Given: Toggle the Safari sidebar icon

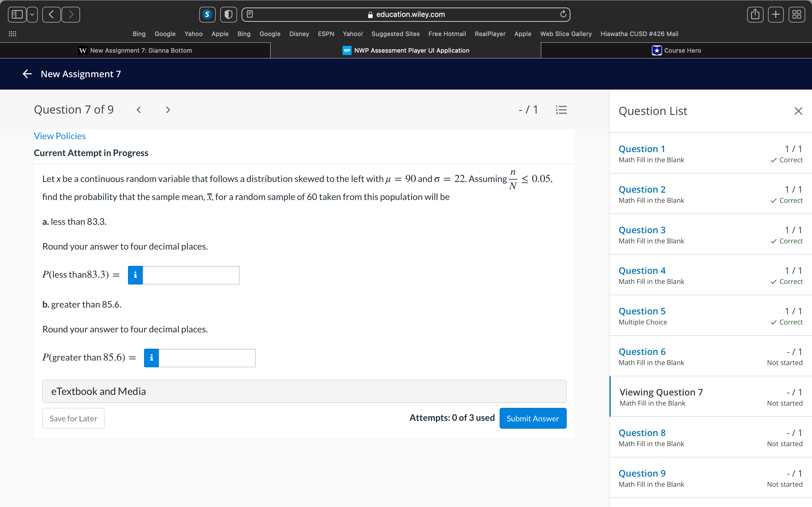Looking at the screenshot, I should [x=17, y=14].
